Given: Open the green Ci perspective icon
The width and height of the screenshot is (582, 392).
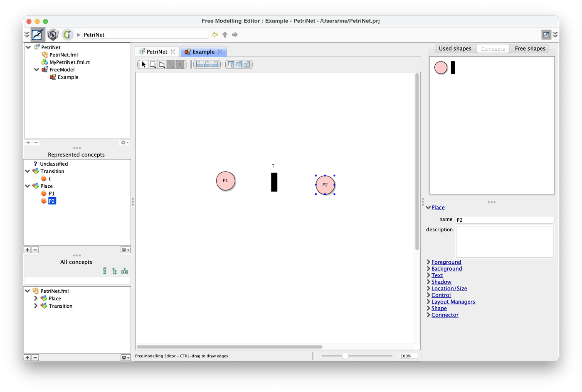Looking at the screenshot, I should (67, 34).
